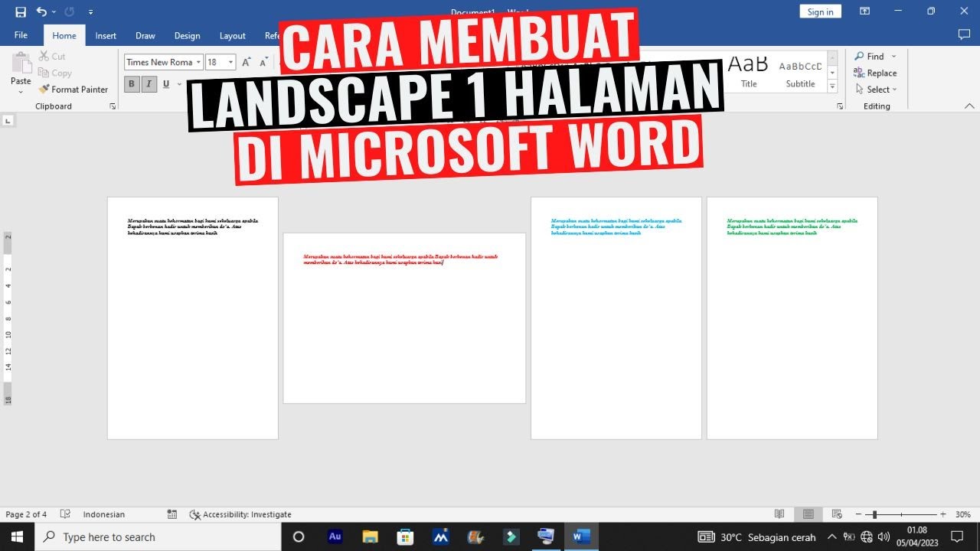Apply the Subtitle style
Image resolution: width=980 pixels, height=551 pixels.
[x=800, y=72]
